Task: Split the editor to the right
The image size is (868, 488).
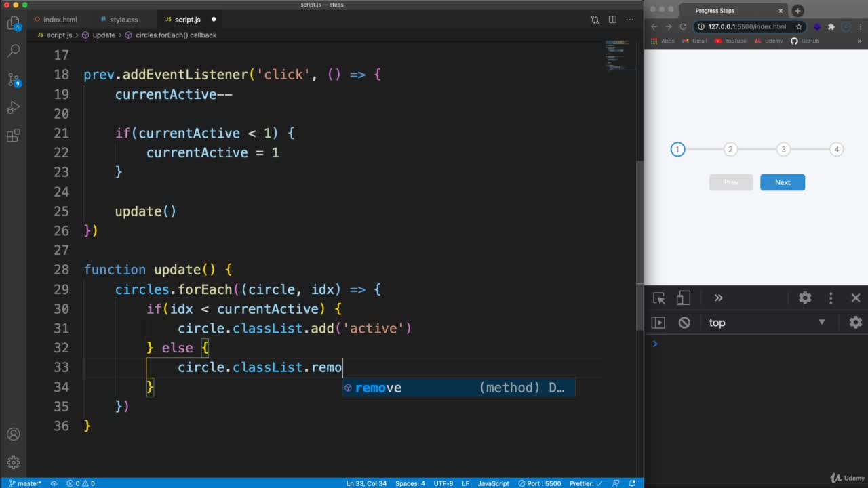Action: [612, 20]
